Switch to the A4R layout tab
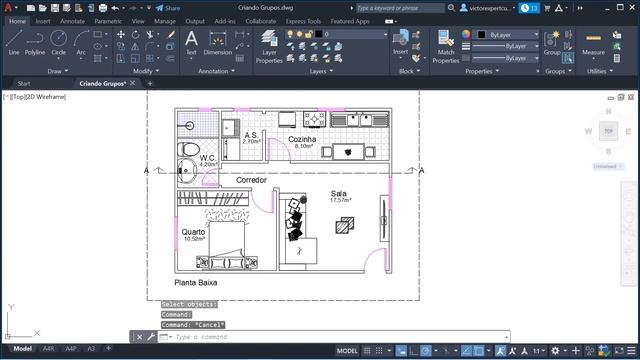The width and height of the screenshot is (640, 360). coord(49,349)
